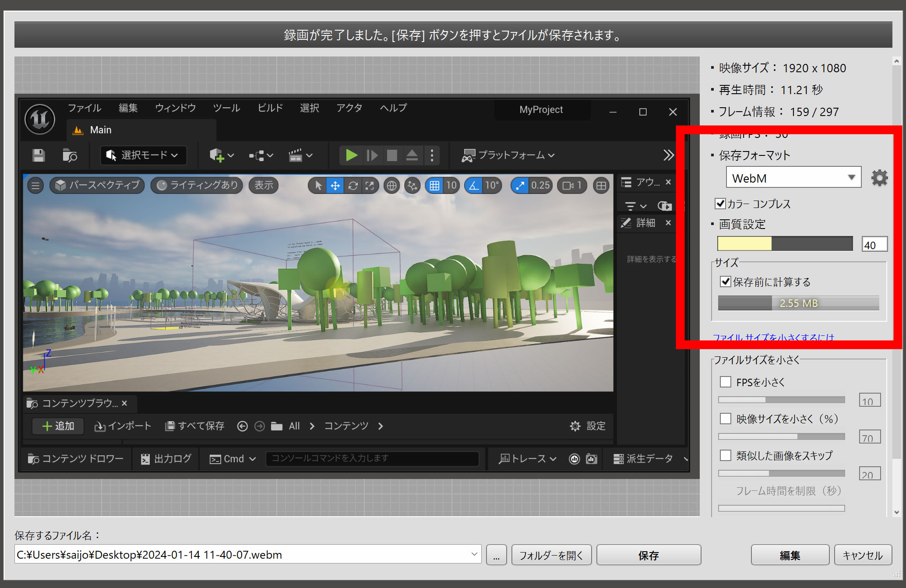Click the viewport hamburger options icon
Screen dimensions: 906x588
pyautogui.click(x=35, y=186)
